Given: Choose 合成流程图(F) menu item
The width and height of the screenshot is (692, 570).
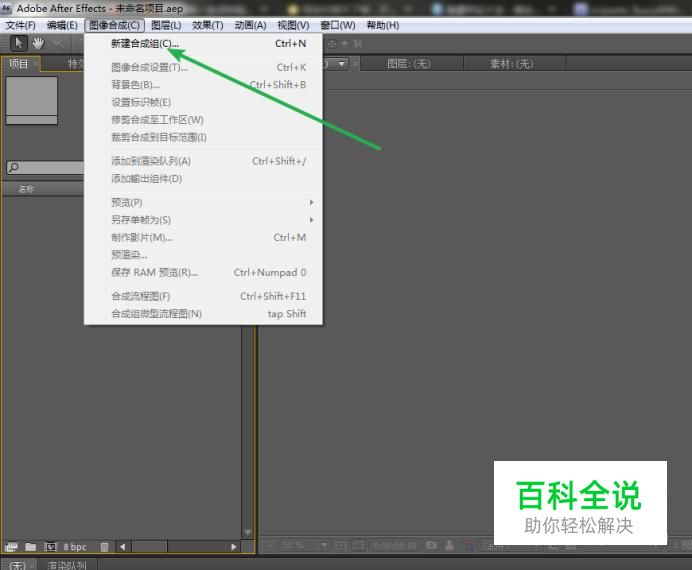Looking at the screenshot, I should coord(205,296).
